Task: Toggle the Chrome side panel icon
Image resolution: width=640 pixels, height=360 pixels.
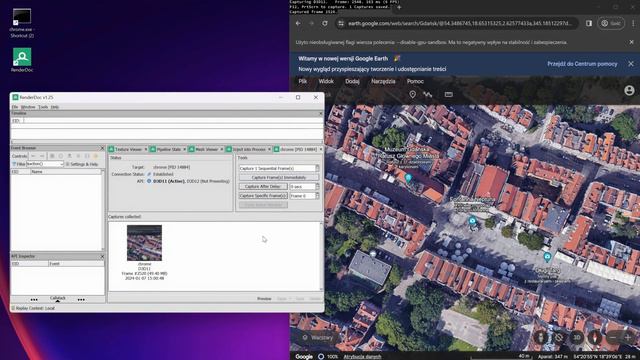Action: [x=589, y=23]
